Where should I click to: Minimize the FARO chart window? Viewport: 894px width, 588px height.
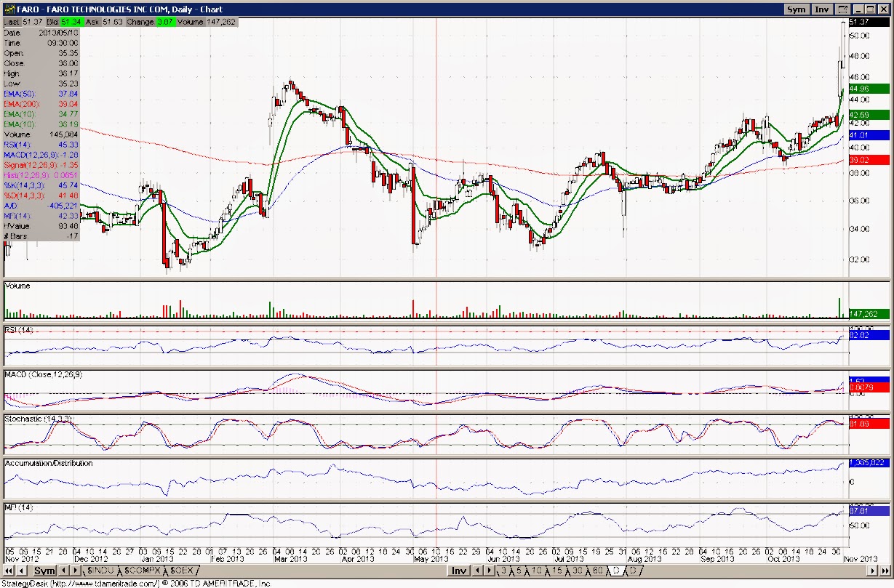[858, 9]
